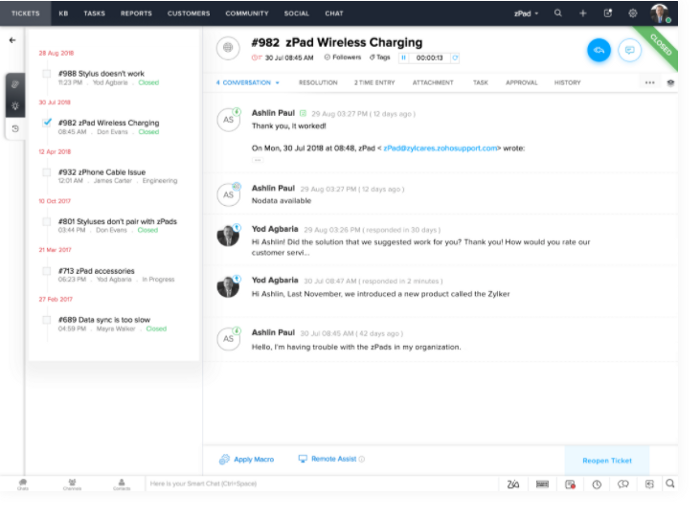Uncheck the #982 zPad Wireless Charging checkbox
This screenshot has height=518, width=700.
click(x=47, y=122)
